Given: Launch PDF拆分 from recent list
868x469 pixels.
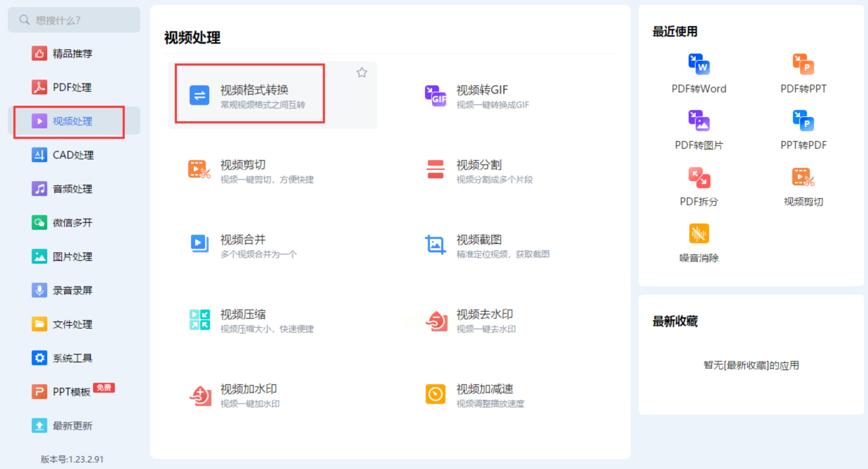Looking at the screenshot, I should click(699, 186).
